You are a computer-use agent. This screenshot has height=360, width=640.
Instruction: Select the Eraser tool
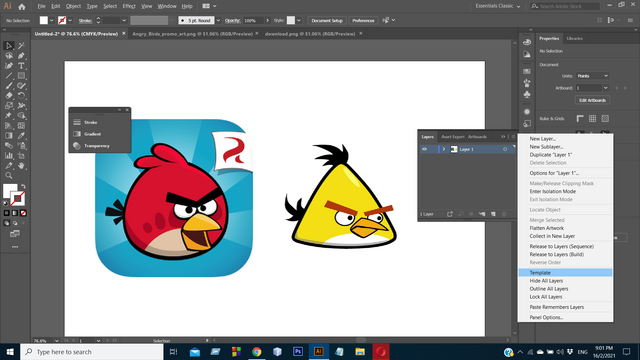[9, 96]
